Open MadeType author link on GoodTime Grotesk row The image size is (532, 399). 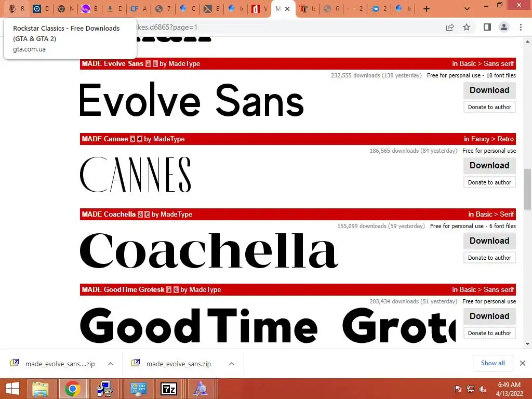click(x=205, y=289)
